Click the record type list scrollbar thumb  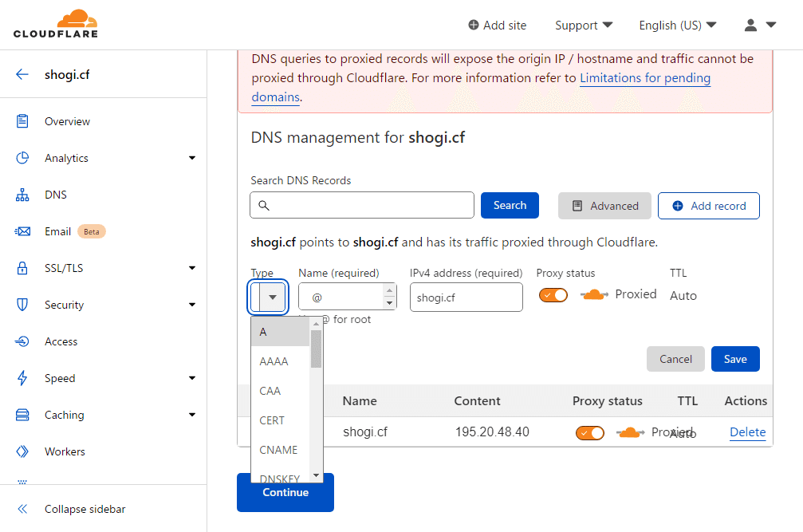(316, 349)
